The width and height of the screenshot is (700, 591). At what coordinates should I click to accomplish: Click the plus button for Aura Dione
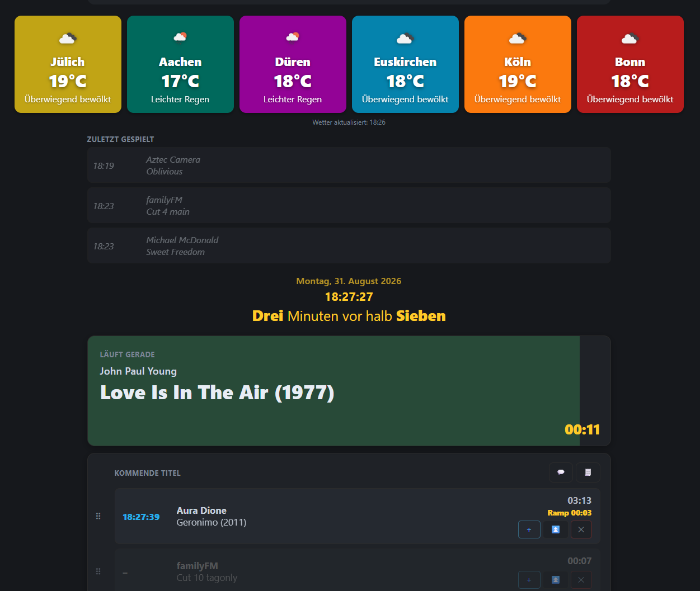pos(529,529)
